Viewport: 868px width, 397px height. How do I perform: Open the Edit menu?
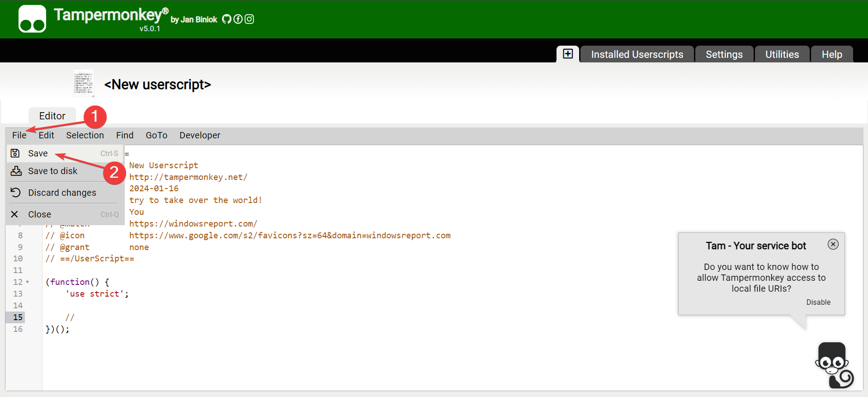click(x=46, y=135)
